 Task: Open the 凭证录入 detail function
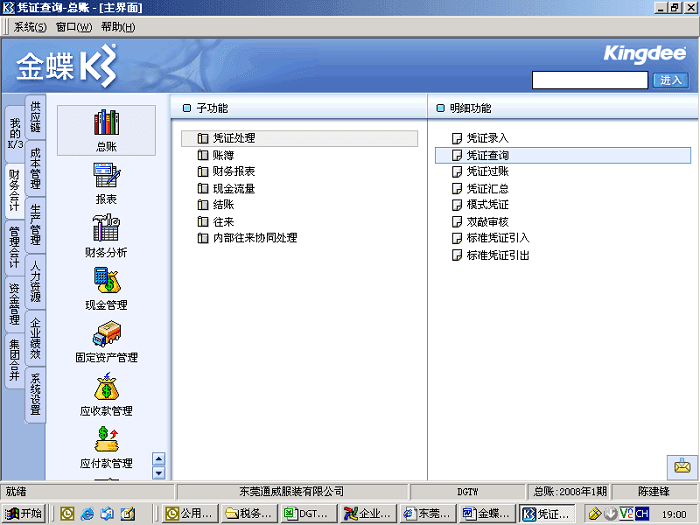(480, 138)
